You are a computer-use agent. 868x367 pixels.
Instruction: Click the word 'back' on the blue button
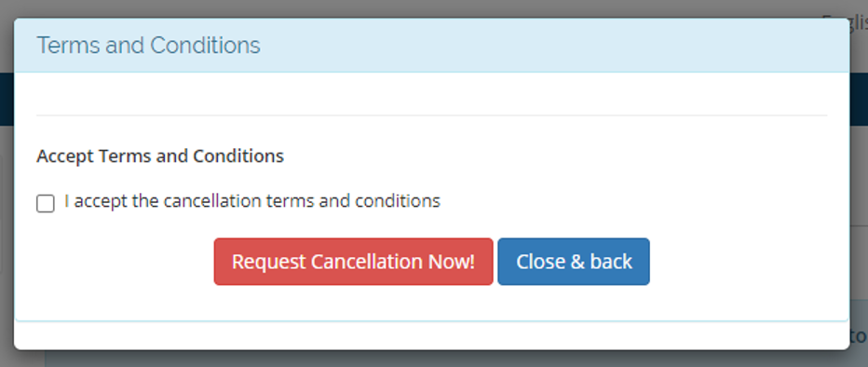[611, 261]
